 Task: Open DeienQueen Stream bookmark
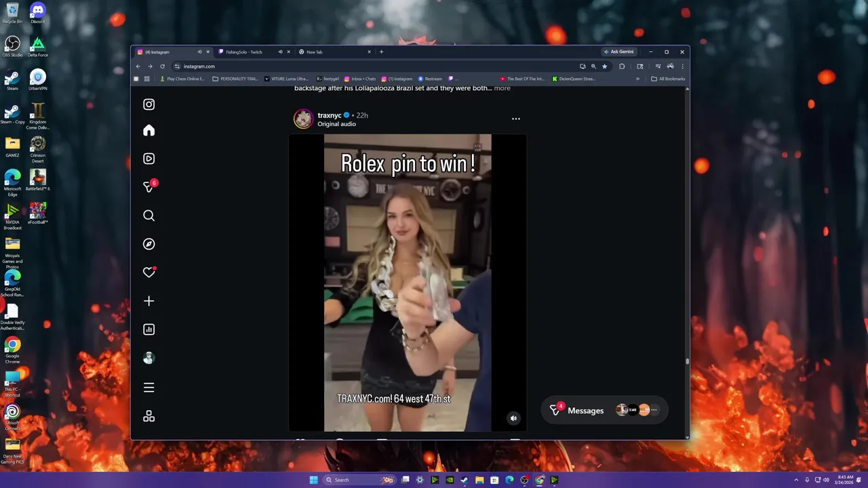click(574, 79)
